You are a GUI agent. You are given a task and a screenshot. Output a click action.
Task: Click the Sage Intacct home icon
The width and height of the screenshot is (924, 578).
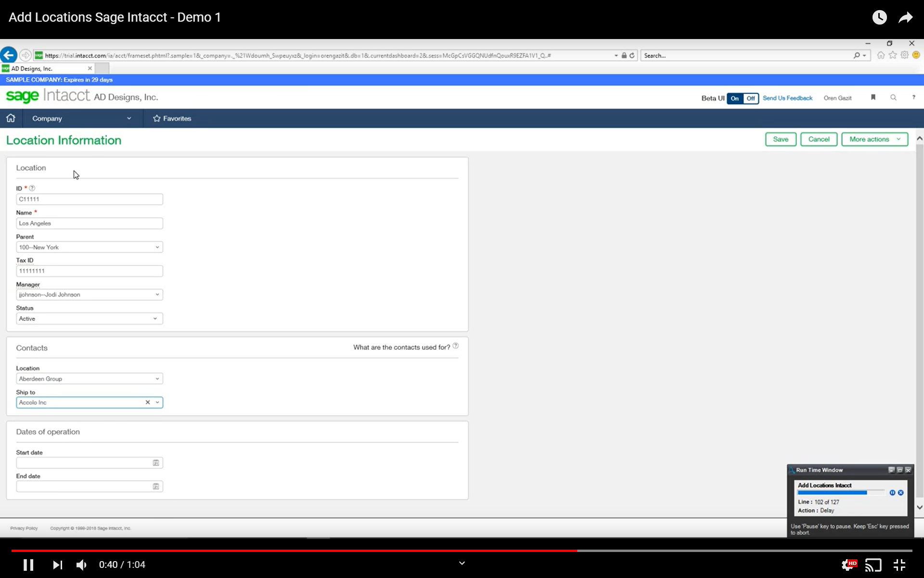tap(11, 118)
